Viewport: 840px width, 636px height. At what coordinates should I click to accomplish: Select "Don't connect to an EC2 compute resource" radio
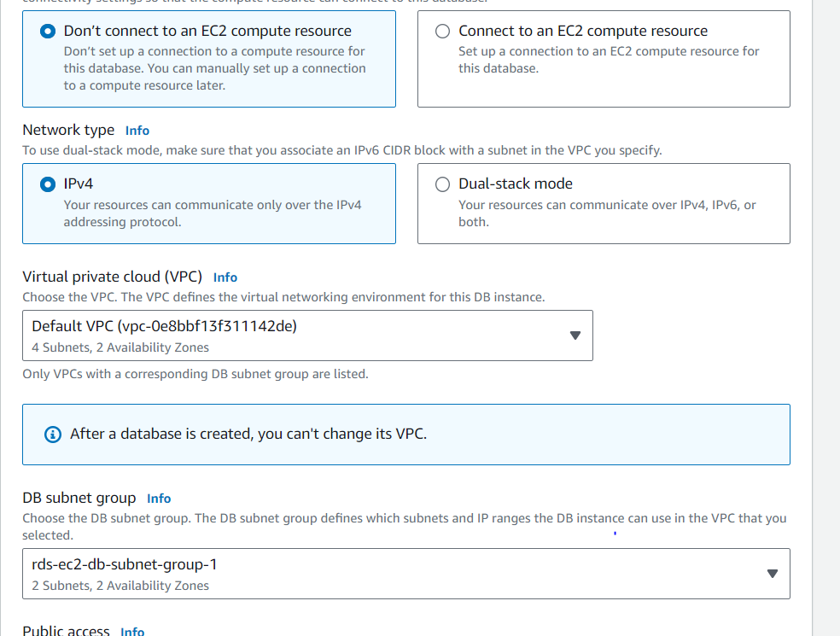(48, 31)
